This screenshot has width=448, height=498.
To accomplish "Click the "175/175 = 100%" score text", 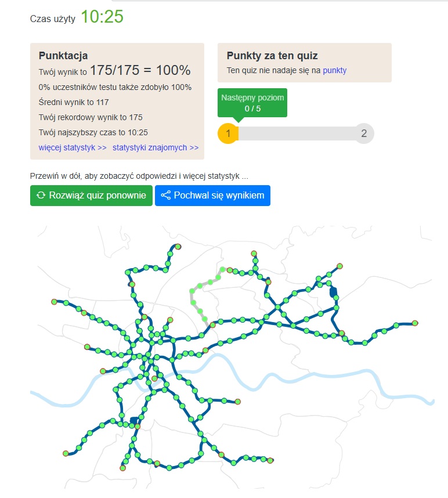I will click(140, 71).
